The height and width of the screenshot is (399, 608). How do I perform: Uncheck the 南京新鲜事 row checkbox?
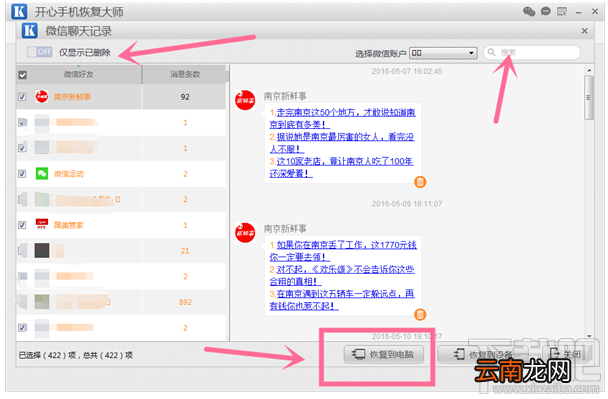click(22, 97)
